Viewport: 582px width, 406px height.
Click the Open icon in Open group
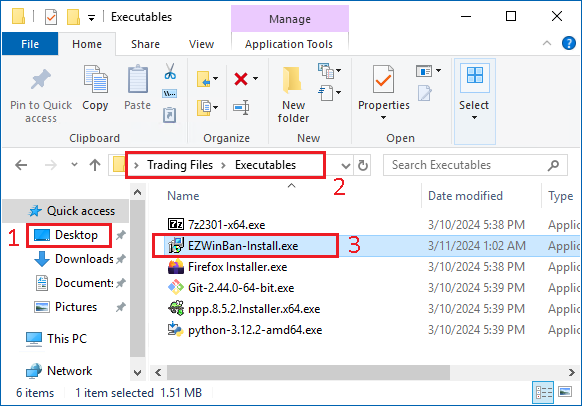click(424, 71)
